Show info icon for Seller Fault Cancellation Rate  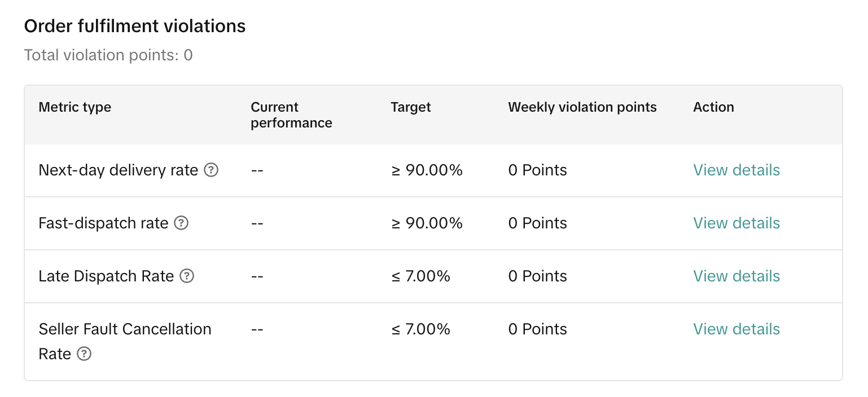click(84, 354)
